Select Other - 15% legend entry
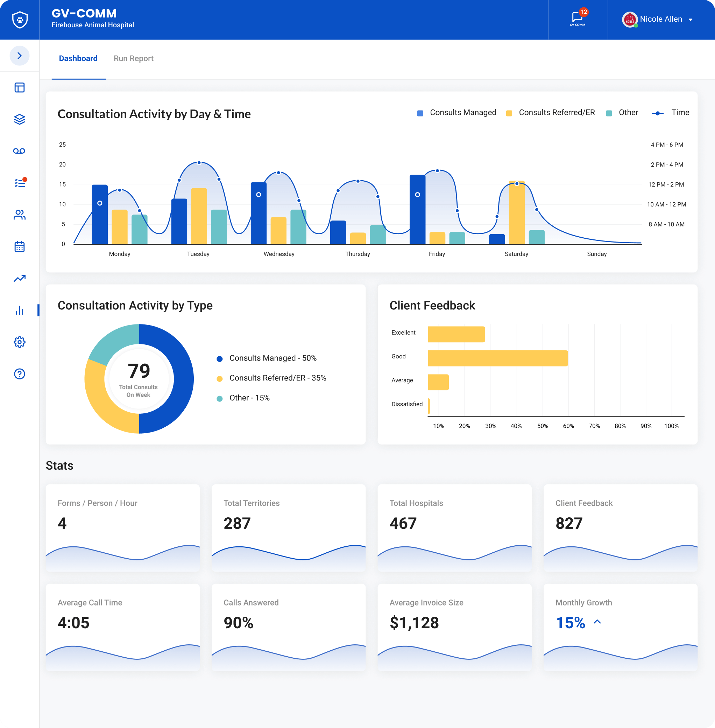 coord(243,398)
